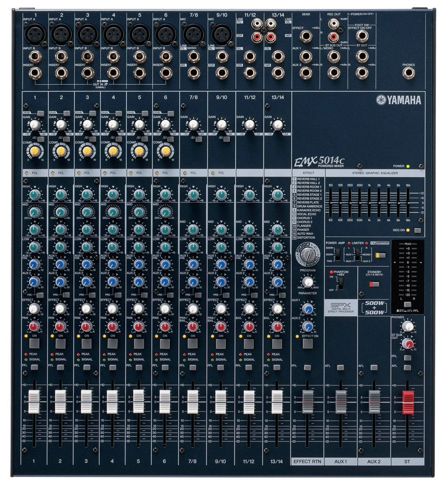
Task: Click the PHONES output jack at top right
Action: tap(408, 73)
